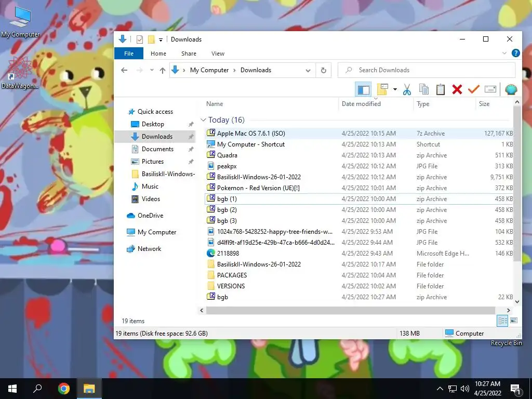Click the New Folder quick access toolbar icon
The width and height of the screenshot is (532, 399).
[151, 39]
